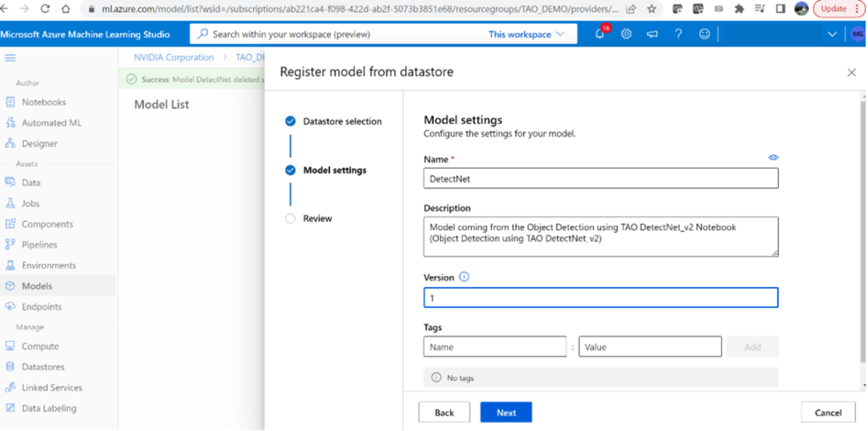Open help question mark icon
This screenshot has width=868, height=431.
pyautogui.click(x=678, y=34)
